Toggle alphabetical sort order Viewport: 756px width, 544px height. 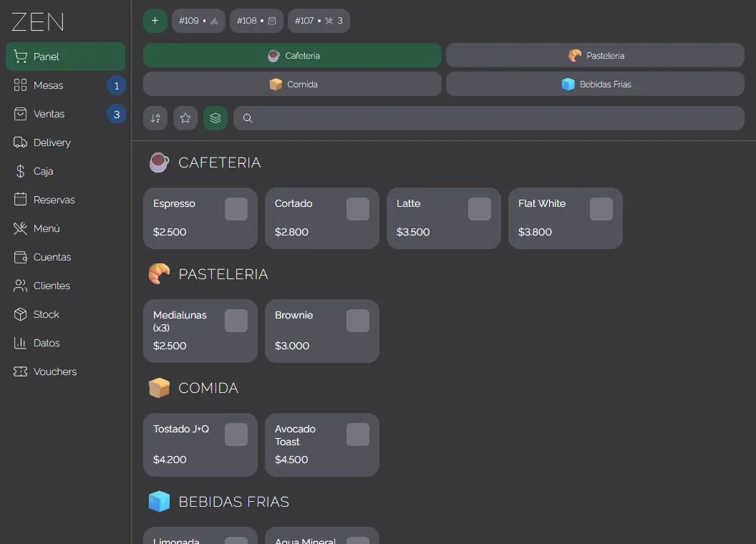coord(155,118)
